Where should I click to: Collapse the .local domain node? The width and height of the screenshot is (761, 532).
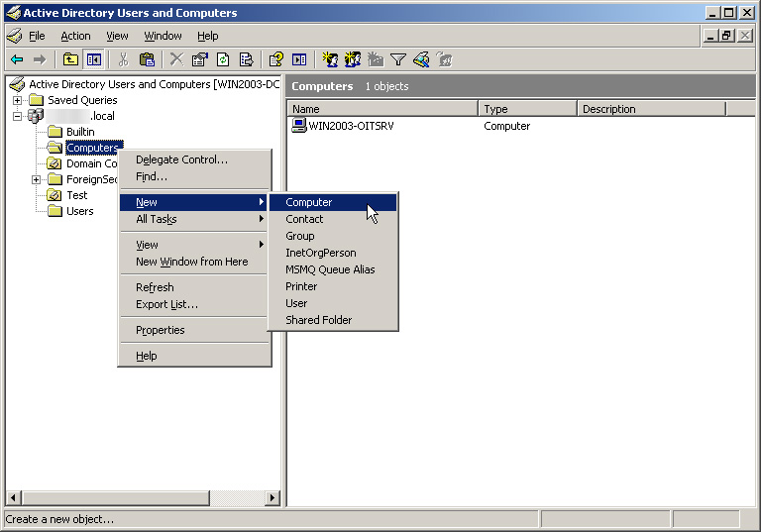pos(18,117)
